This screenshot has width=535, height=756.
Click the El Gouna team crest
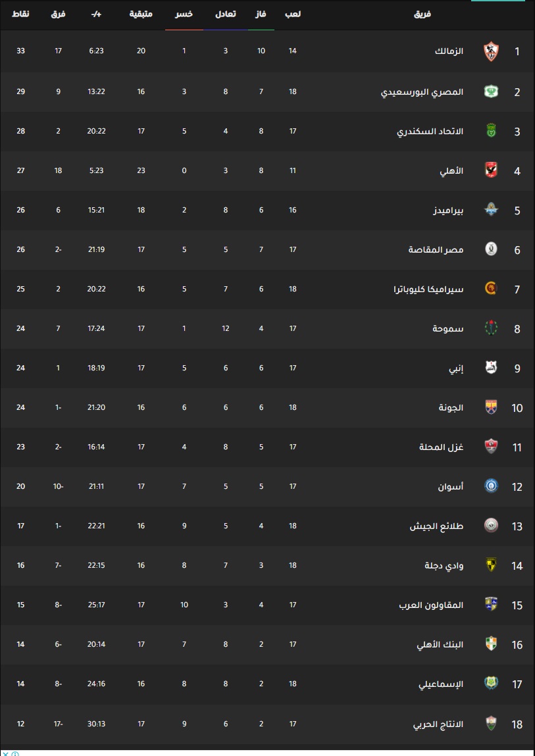tap(491, 407)
